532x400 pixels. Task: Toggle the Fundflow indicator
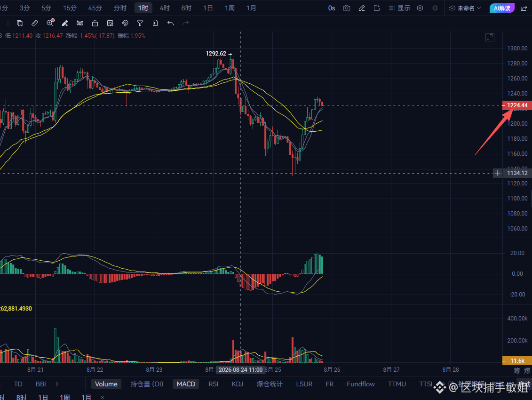pyautogui.click(x=361, y=384)
